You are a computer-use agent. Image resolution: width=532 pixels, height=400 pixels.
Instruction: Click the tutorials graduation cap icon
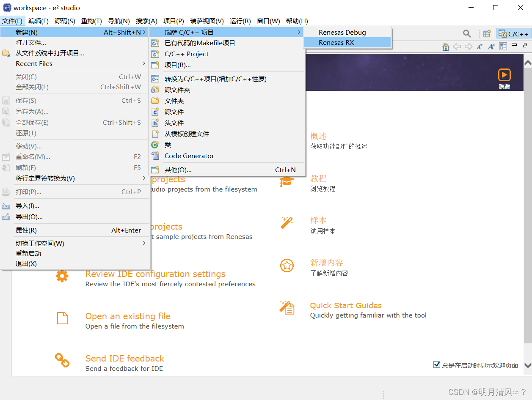(x=287, y=181)
